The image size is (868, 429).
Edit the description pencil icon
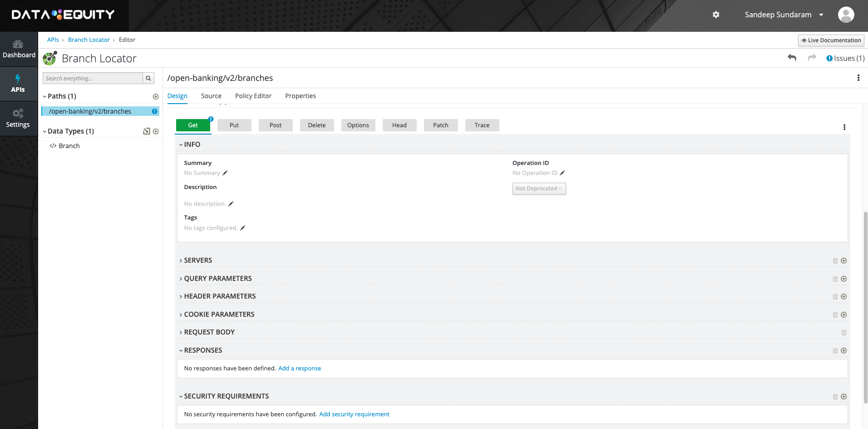[231, 204]
